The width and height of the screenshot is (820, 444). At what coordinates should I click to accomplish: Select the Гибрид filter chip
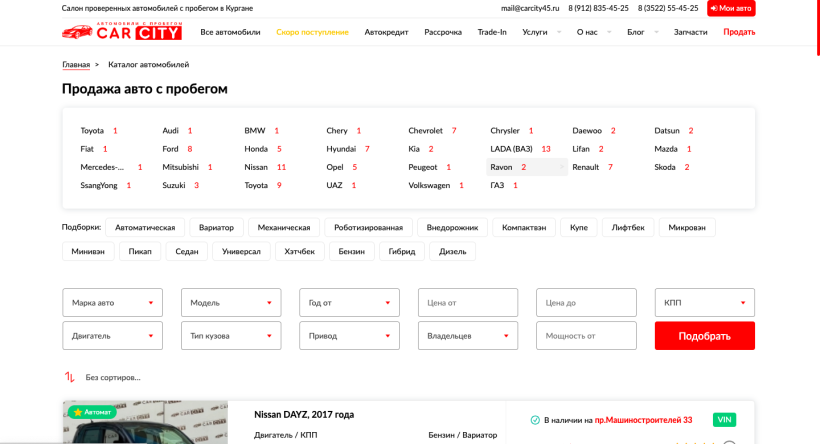coord(402,252)
